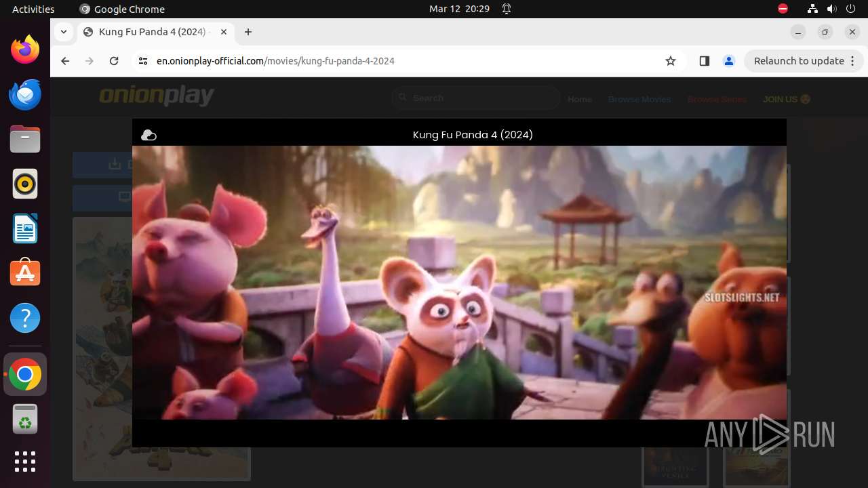Toggle Chrome side panel

tap(704, 61)
